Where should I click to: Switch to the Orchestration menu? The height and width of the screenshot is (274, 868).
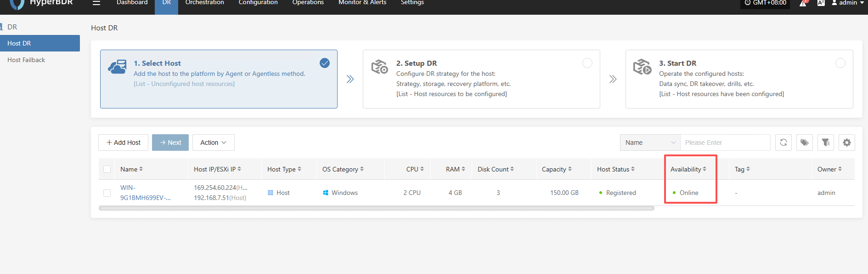(204, 3)
